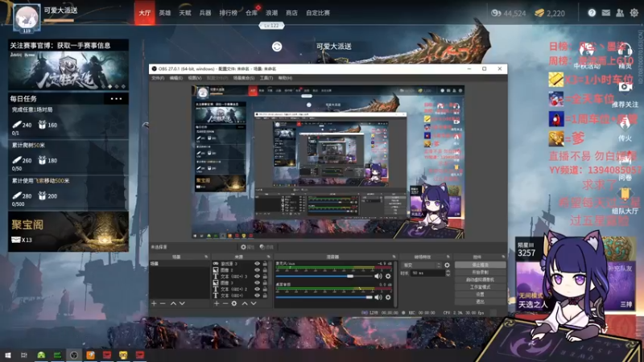The height and width of the screenshot is (362, 644).
Task: Toggle the lock on 文本 (GDI+) 3 source
Action: pos(265,276)
